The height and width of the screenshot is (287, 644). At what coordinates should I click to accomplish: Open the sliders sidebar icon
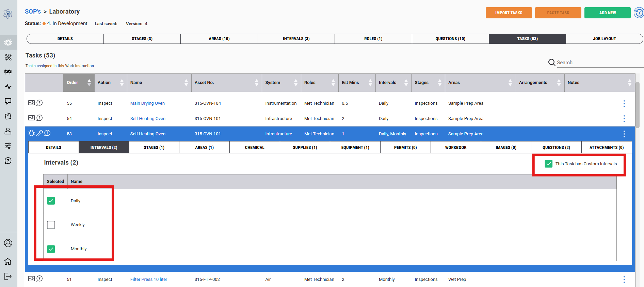coord(8,146)
